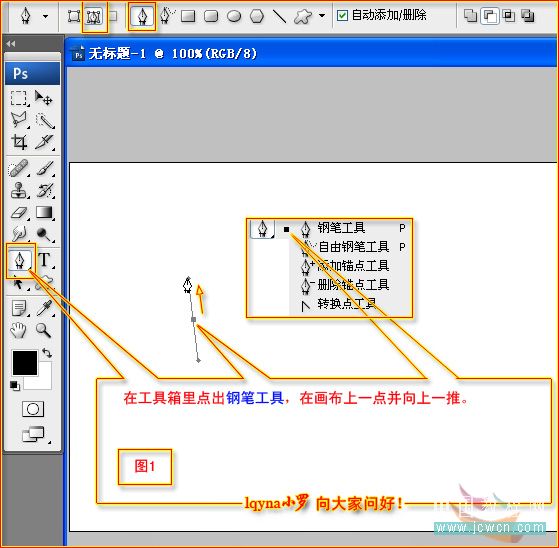Image resolution: width=559 pixels, height=548 pixels.
Task: Select Polygon shape tool in options bar
Action: pyautogui.click(x=257, y=16)
